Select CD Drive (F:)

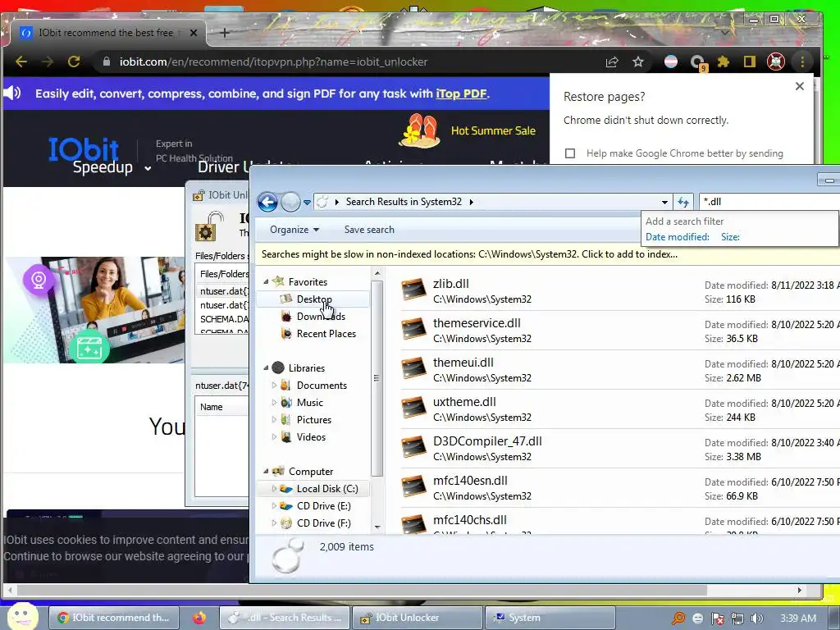pos(323,523)
